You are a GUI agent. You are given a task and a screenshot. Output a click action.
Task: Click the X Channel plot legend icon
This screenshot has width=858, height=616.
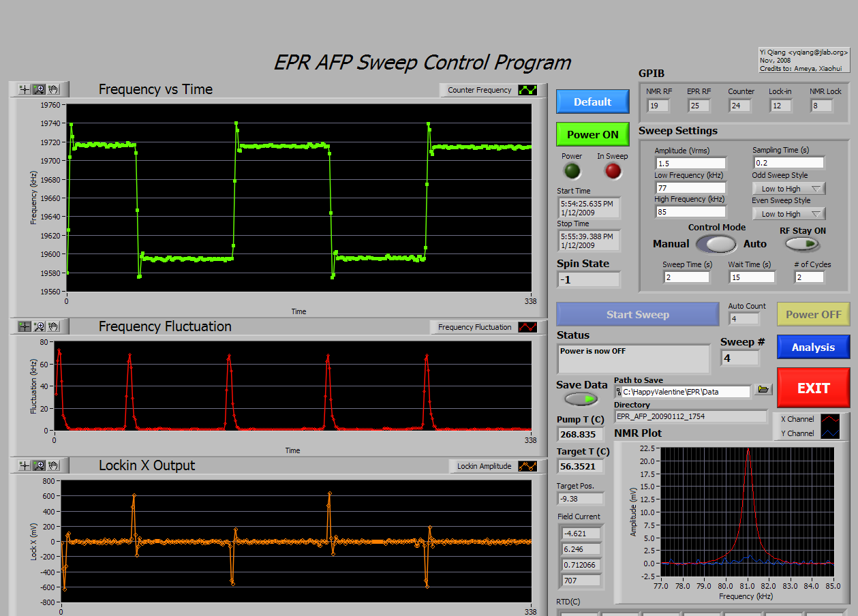pyautogui.click(x=830, y=419)
